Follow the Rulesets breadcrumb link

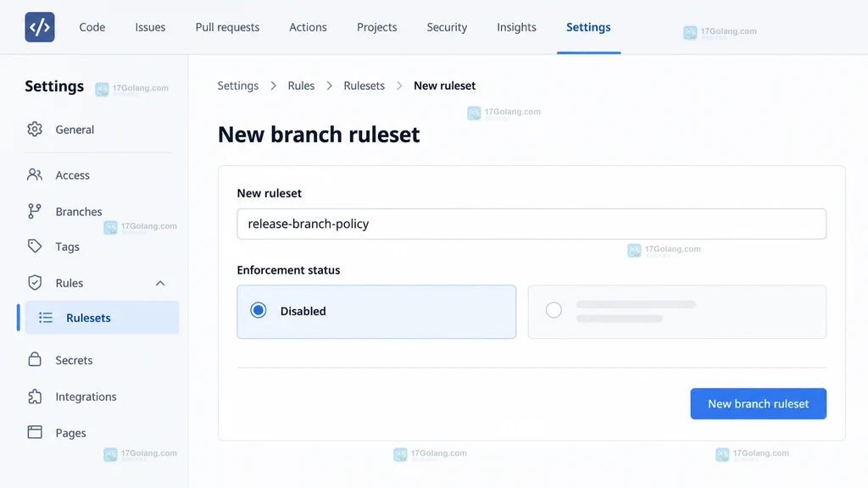pyautogui.click(x=364, y=86)
